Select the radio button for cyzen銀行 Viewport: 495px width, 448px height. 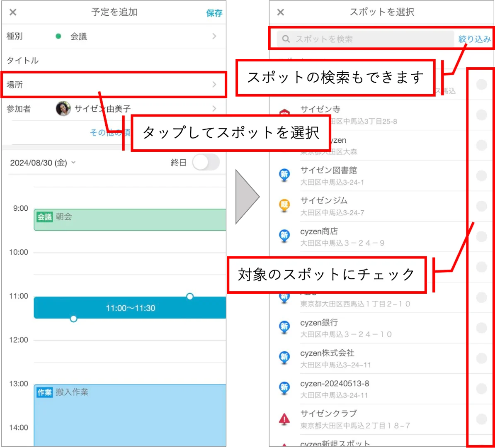pos(481,328)
